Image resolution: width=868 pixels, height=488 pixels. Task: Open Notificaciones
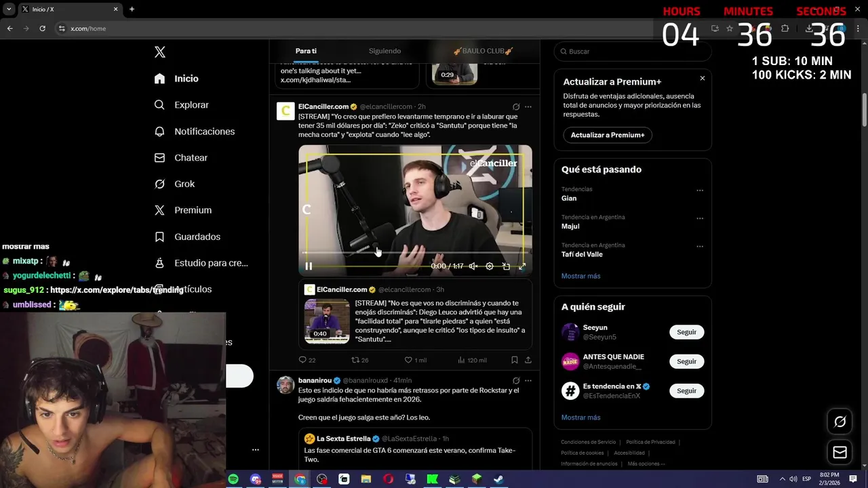point(194,131)
